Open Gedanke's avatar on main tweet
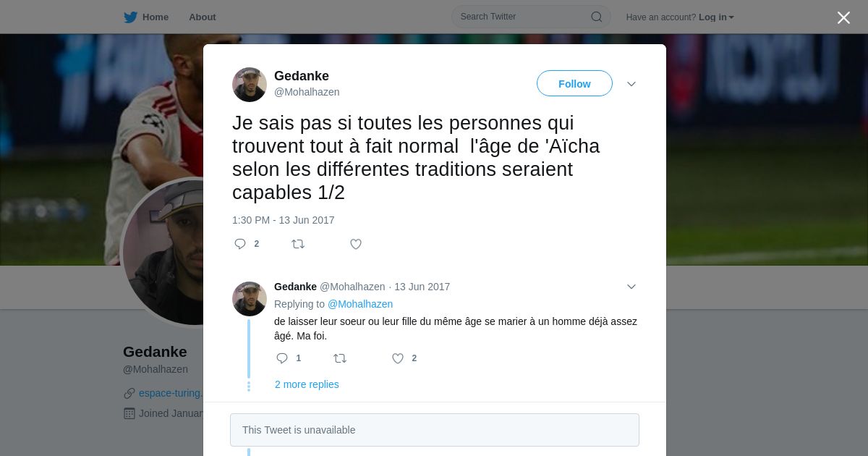 (250, 85)
